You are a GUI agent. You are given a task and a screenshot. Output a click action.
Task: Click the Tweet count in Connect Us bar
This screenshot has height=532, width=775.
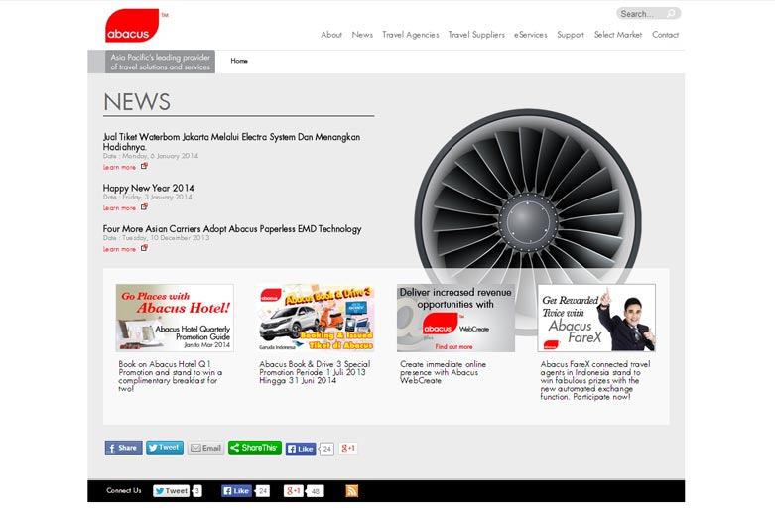click(196, 491)
